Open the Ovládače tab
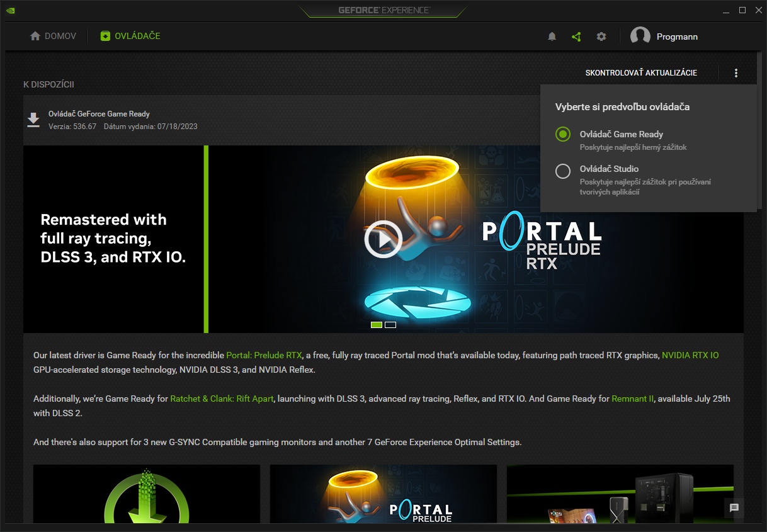The image size is (767, 532). point(130,36)
